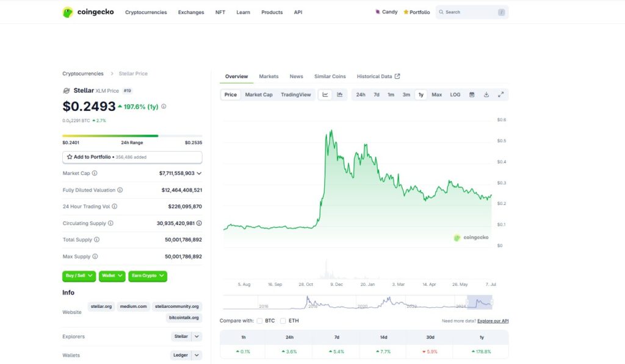Image resolution: width=625 pixels, height=364 pixels.
Task: Toggle LOG scale on chart
Action: 455,95
